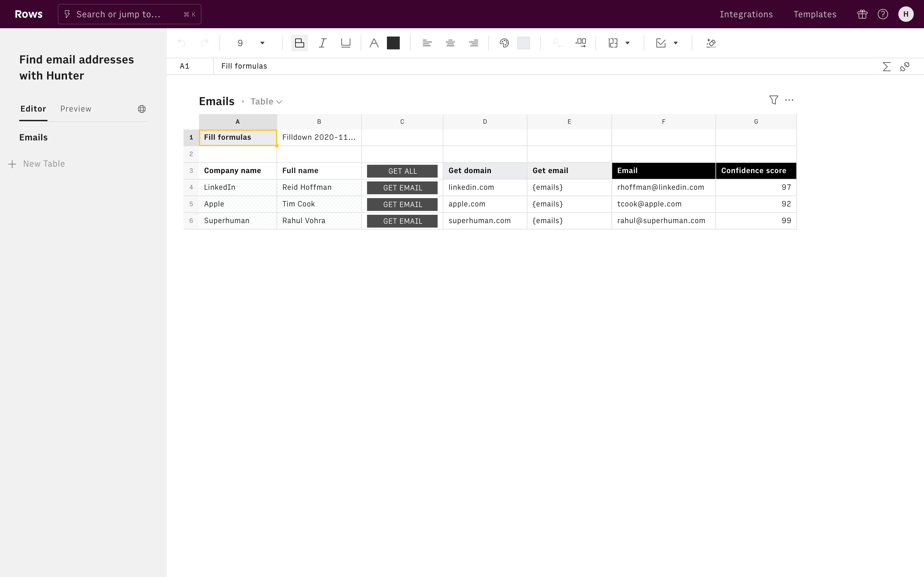The image size is (924, 577).
Task: Click the formula bar sum icon
Action: [887, 66]
